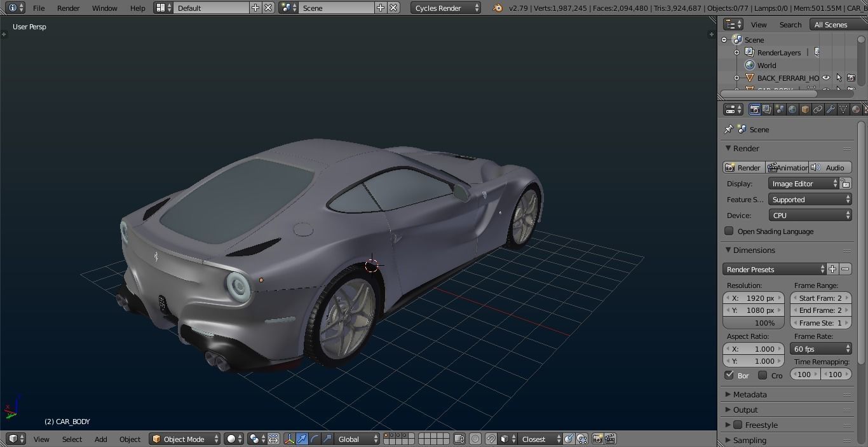This screenshot has height=447, width=868.
Task: Toggle lock layers to scene icon
Action: pyautogui.click(x=459, y=439)
